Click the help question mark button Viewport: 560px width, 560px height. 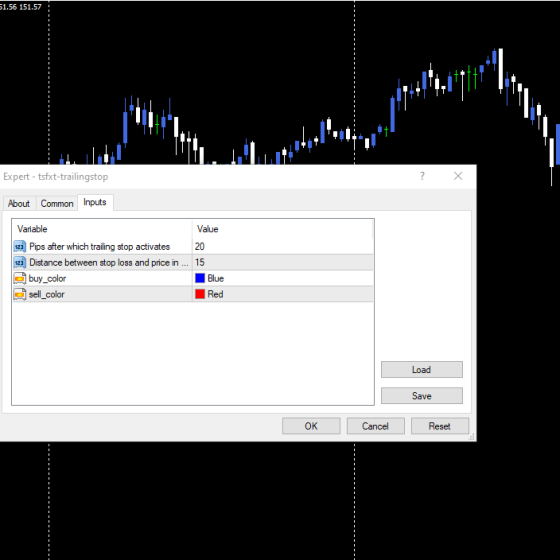[x=422, y=176]
